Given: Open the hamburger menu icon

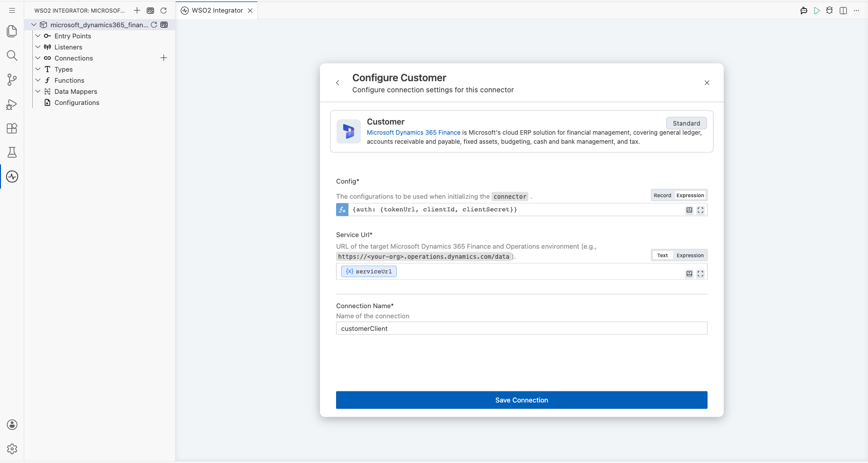Looking at the screenshot, I should pos(12,10).
